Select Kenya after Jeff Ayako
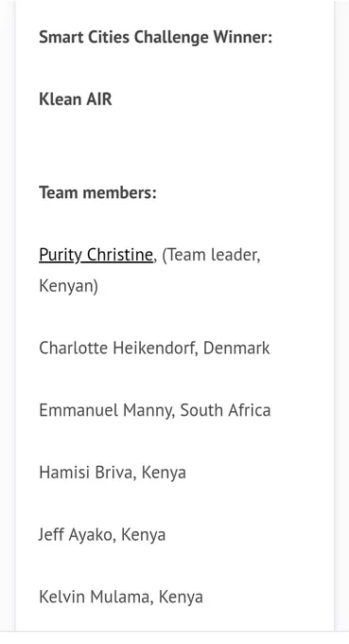The image size is (349, 644). [x=144, y=535]
